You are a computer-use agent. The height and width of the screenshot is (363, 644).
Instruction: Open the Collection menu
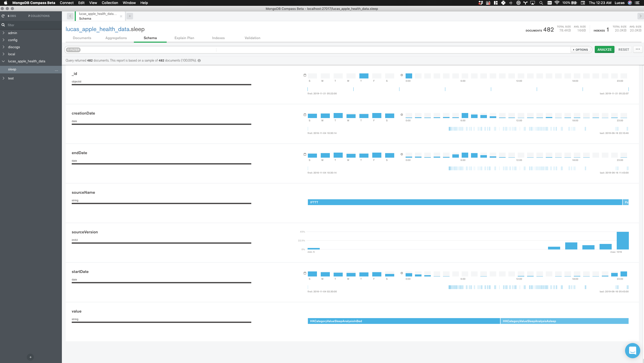pyautogui.click(x=110, y=3)
